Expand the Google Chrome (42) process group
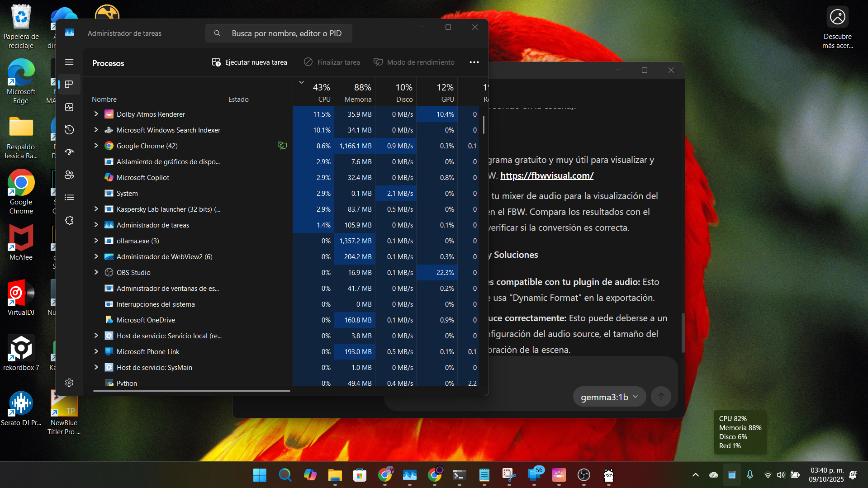Viewport: 868px width, 488px height. pyautogui.click(x=95, y=146)
